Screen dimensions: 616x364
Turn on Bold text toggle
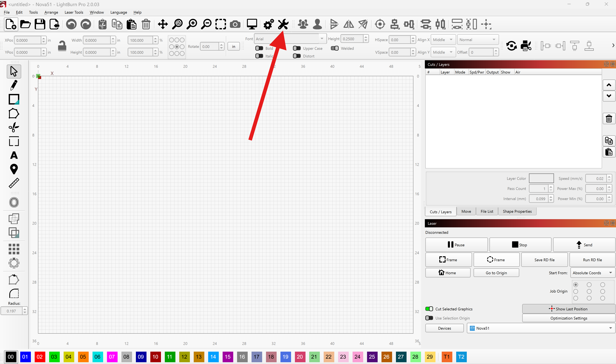[x=259, y=48]
